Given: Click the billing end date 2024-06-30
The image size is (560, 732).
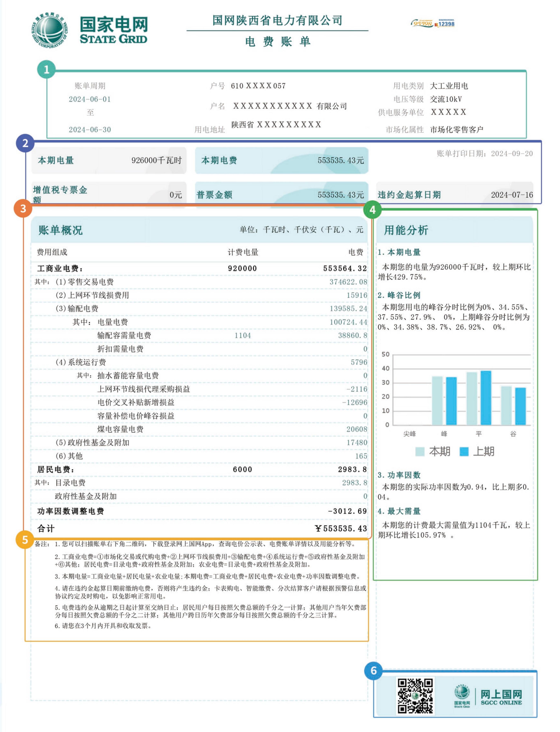Looking at the screenshot, I should coord(90,129).
